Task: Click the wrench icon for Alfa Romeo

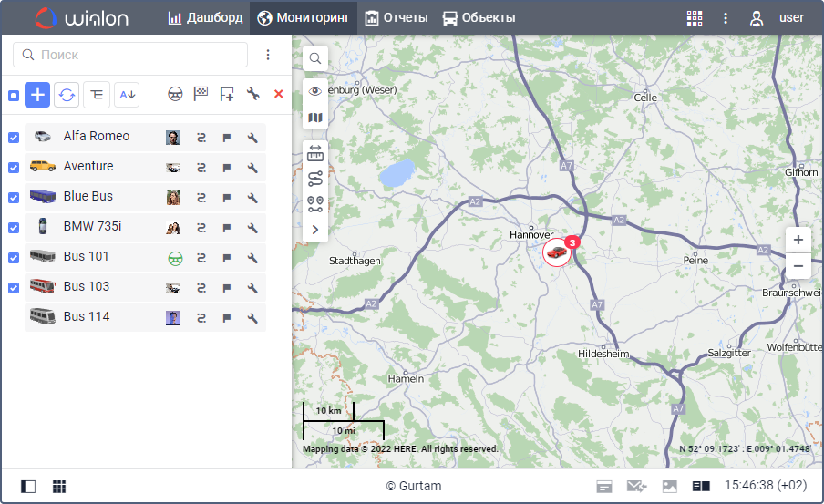Action: 252,138
